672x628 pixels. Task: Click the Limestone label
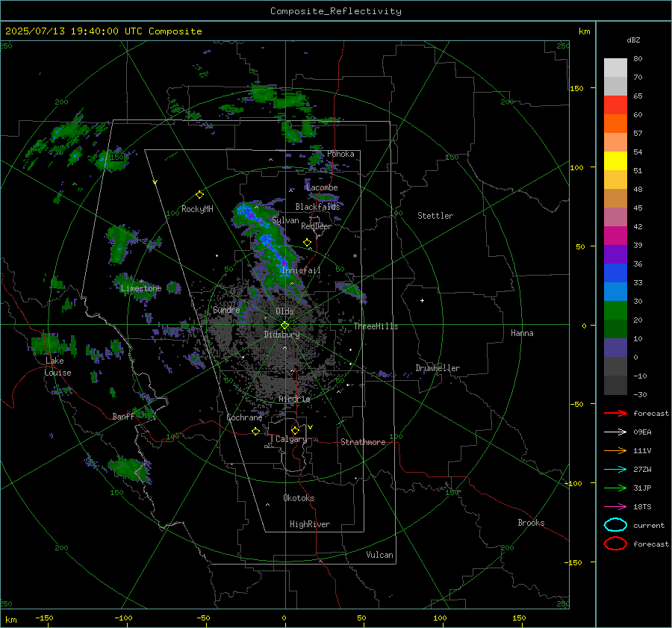[x=141, y=288]
